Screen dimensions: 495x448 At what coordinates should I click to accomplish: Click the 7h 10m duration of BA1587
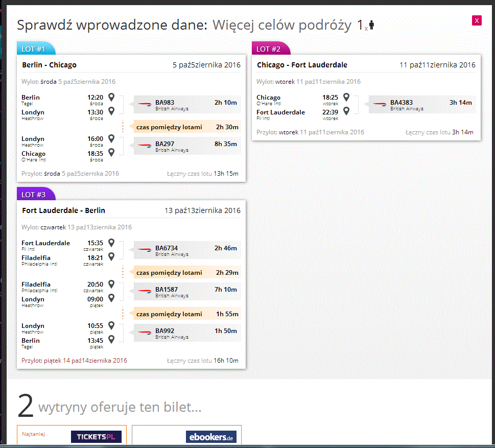coord(226,289)
